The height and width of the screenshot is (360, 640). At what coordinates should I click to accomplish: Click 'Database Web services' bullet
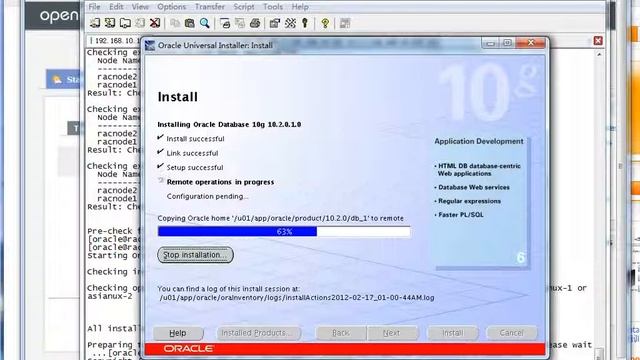(x=472, y=187)
